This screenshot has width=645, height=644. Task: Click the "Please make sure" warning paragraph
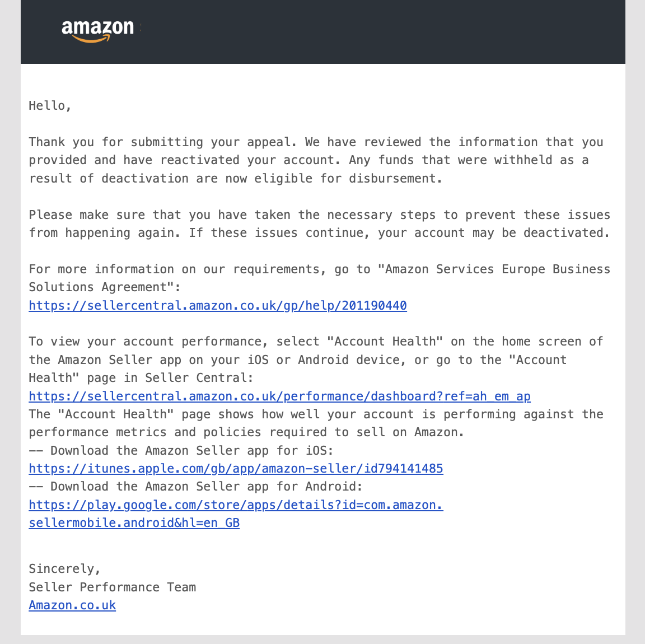pos(319,224)
